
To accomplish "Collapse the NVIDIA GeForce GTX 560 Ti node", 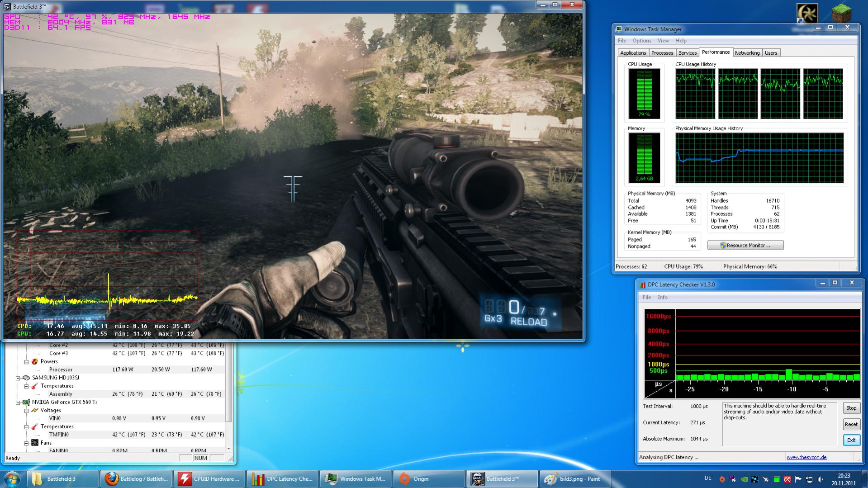I will pyautogui.click(x=18, y=403).
